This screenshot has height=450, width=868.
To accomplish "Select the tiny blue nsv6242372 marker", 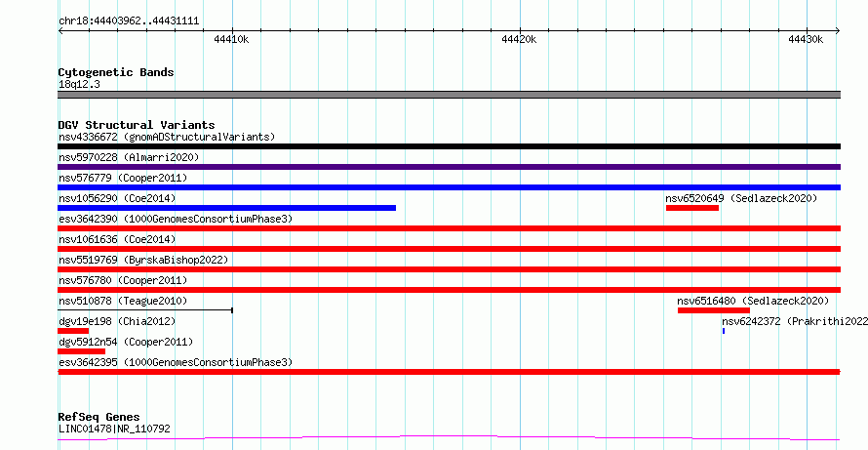I will tap(724, 331).
